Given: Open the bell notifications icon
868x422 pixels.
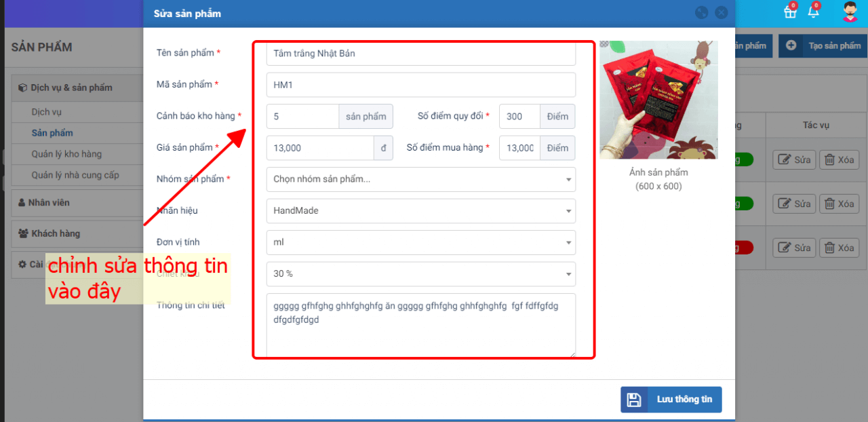Looking at the screenshot, I should [813, 12].
